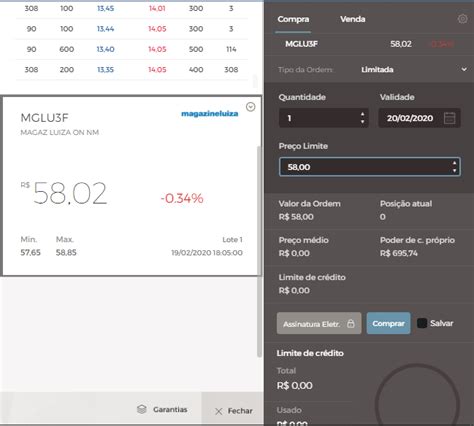Click the Max. value 58,85
This screenshot has width=474, height=426.
tap(66, 253)
